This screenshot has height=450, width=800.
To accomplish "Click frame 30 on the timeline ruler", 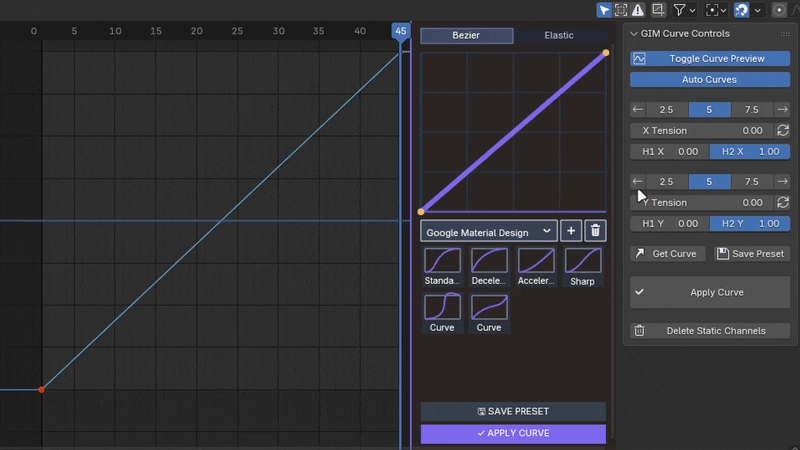I will click(x=278, y=31).
